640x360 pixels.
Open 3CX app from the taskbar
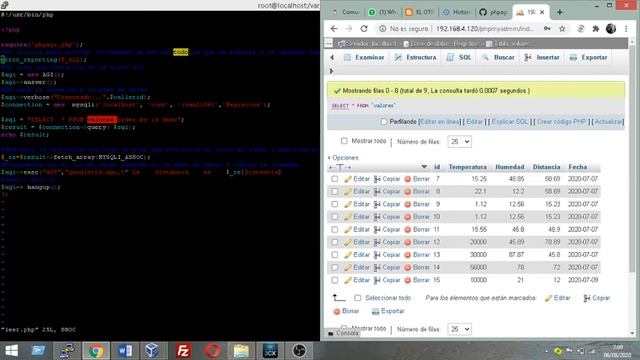(x=270, y=351)
